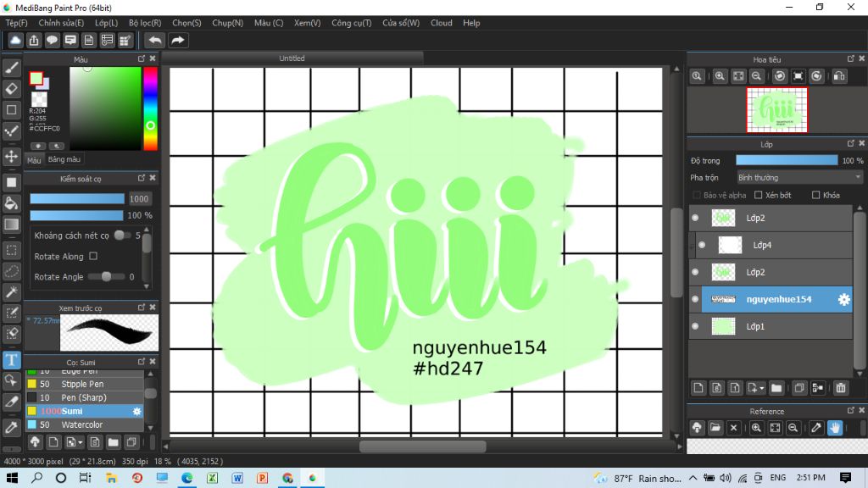The width and height of the screenshot is (868, 488).
Task: Select the Watercolor brush
Action: click(85, 425)
